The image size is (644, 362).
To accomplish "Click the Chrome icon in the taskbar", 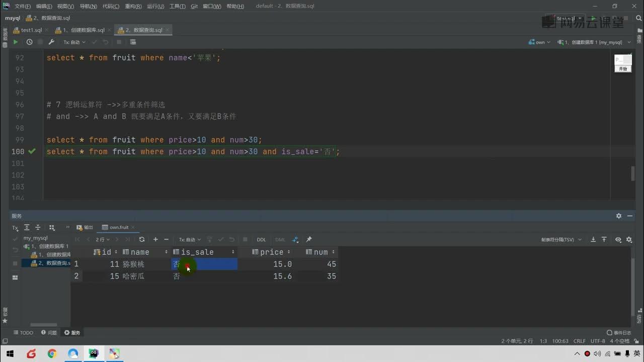I will coord(52,354).
